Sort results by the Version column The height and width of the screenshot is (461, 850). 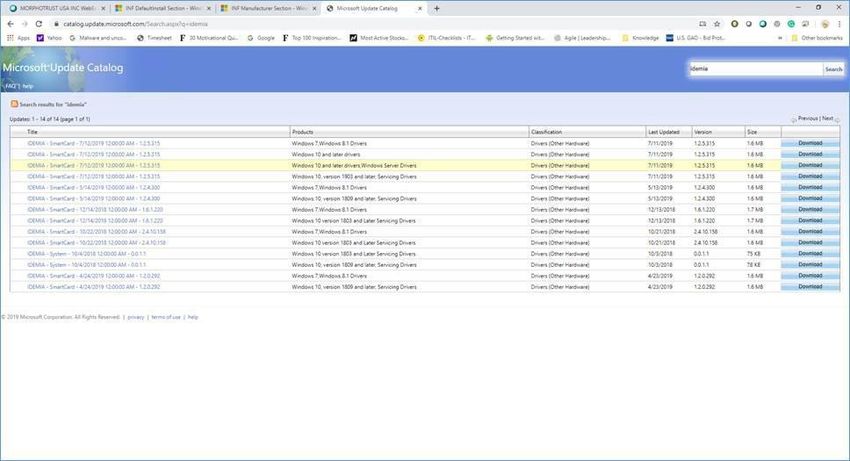(703, 132)
